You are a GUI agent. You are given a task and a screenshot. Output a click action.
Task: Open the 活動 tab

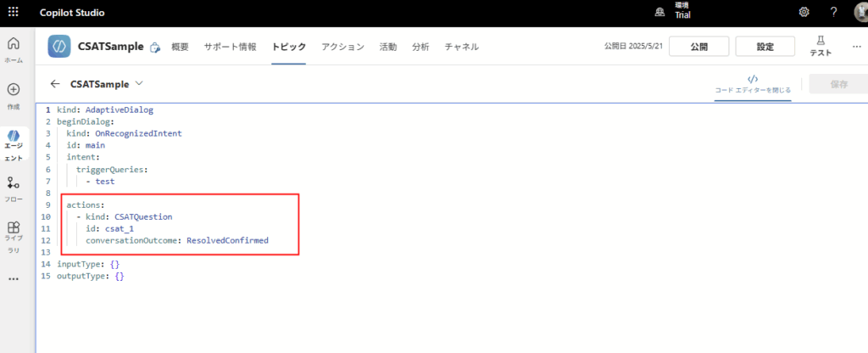point(388,48)
